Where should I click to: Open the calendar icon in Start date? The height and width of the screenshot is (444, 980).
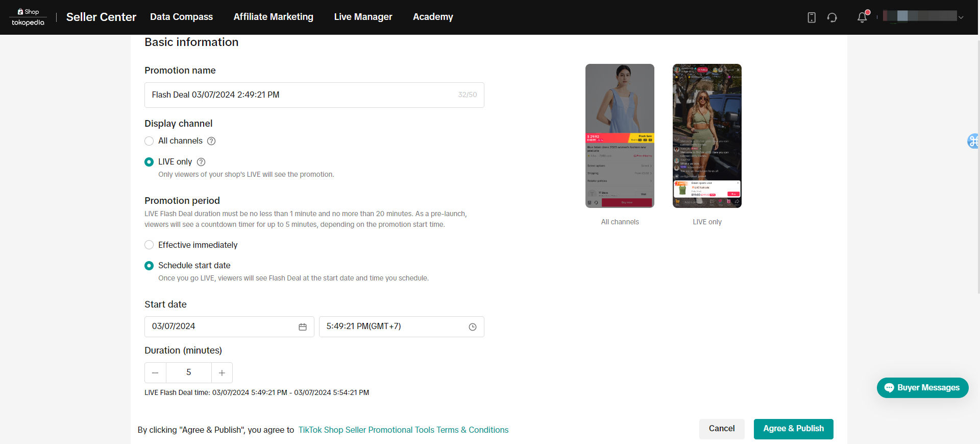pyautogui.click(x=303, y=327)
